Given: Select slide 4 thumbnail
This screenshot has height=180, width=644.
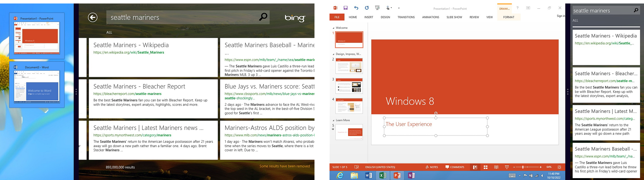Looking at the screenshot, I should [x=349, y=106].
